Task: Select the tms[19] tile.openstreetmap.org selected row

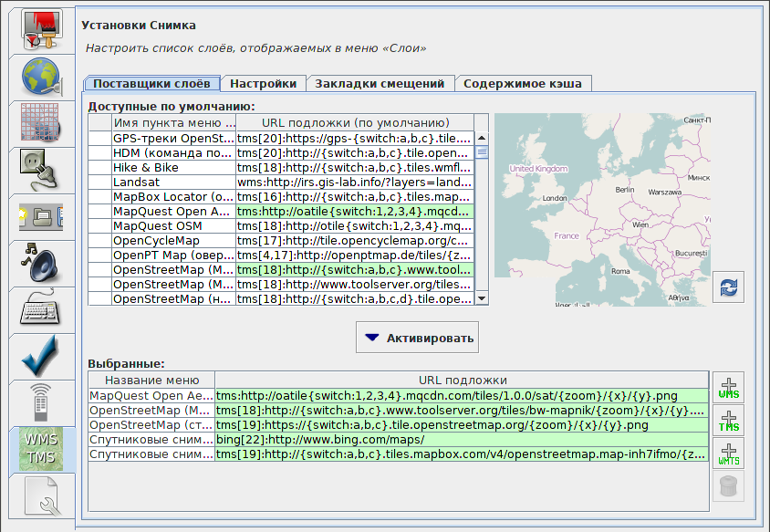Action: [x=399, y=424]
